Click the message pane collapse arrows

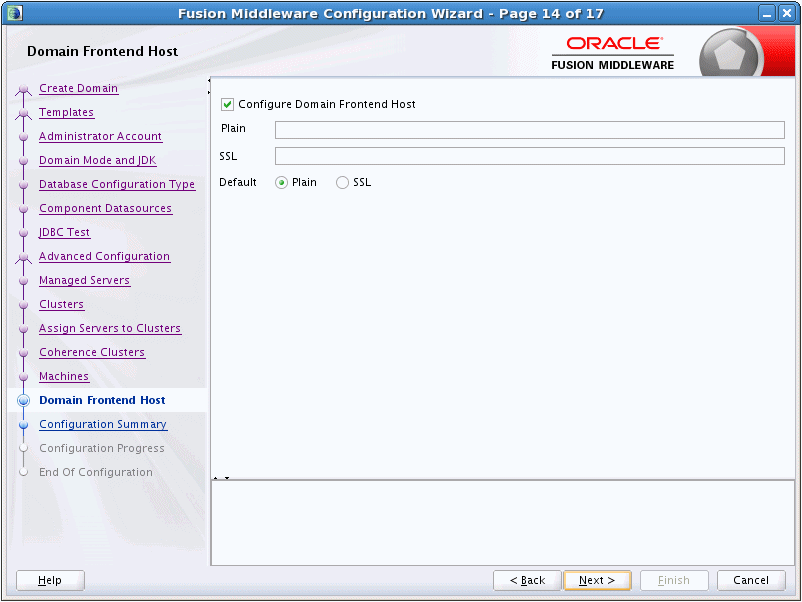pos(221,478)
